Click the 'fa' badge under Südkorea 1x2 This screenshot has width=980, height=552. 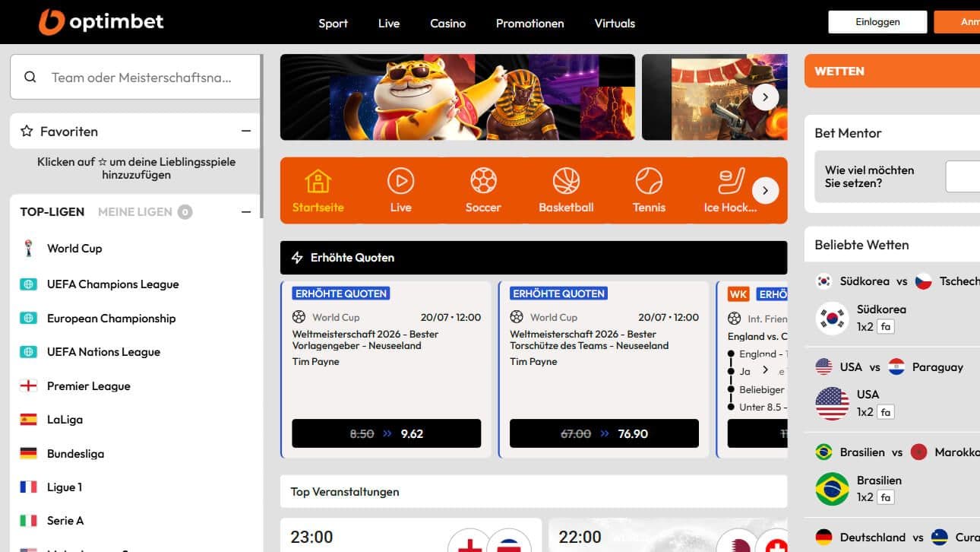[885, 327]
